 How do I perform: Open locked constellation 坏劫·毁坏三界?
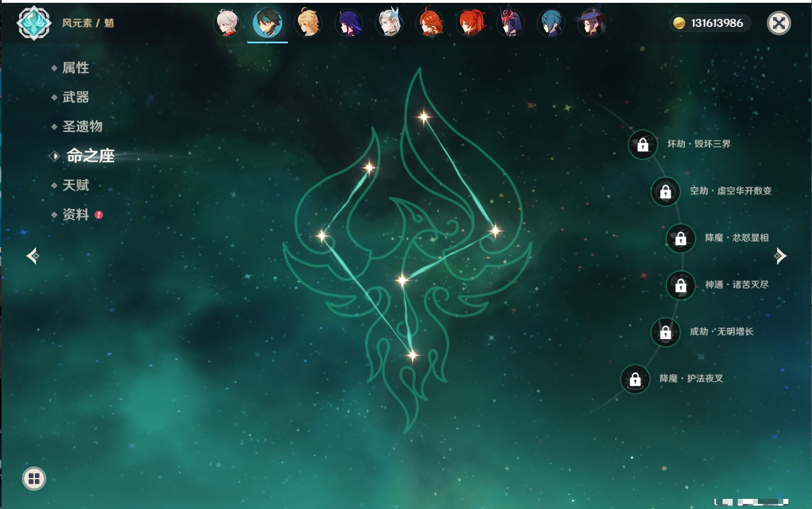click(643, 145)
